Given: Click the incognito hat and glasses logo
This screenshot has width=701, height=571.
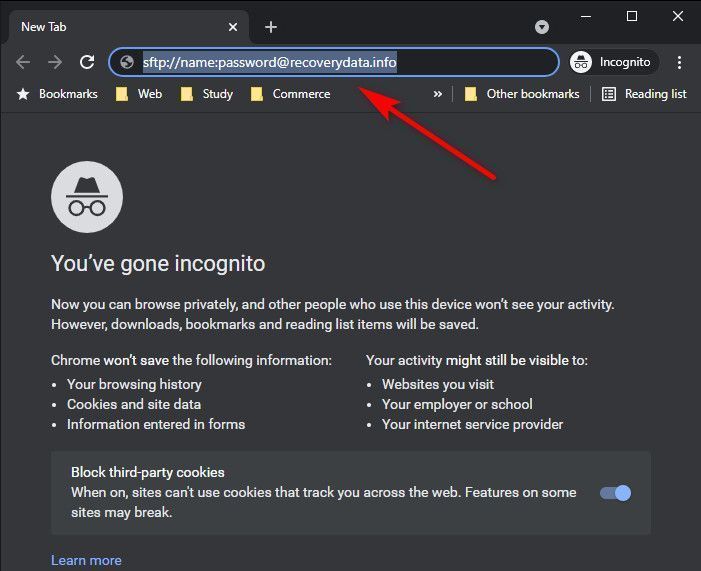Looking at the screenshot, I should click(x=87, y=197).
